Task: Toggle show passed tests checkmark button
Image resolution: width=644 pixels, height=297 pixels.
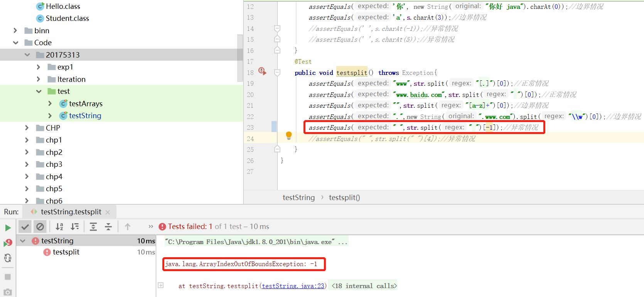Action: [x=25, y=227]
